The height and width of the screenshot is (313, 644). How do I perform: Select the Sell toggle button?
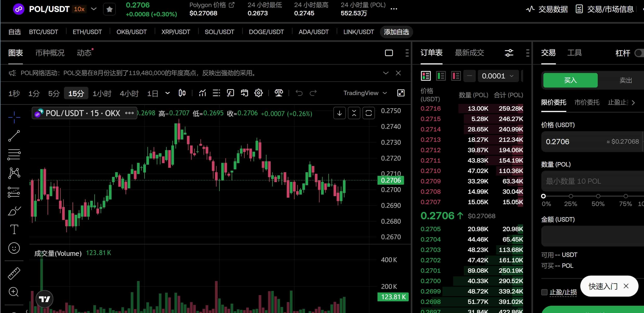[x=625, y=80]
